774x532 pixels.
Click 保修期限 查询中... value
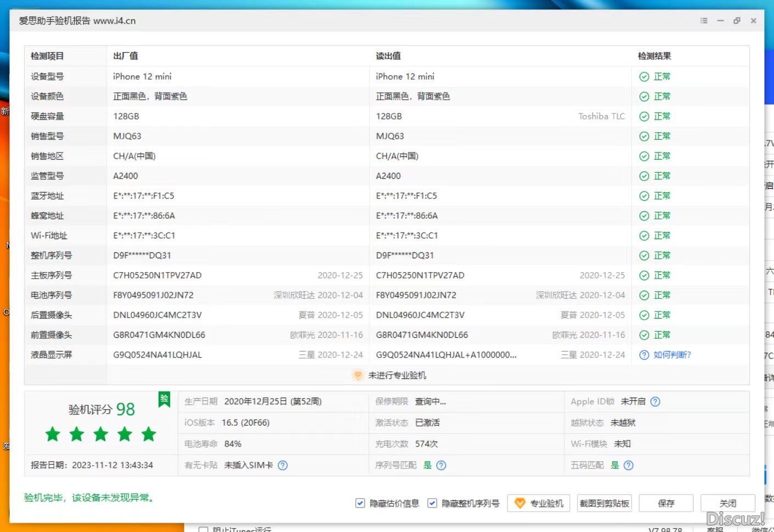430,401
